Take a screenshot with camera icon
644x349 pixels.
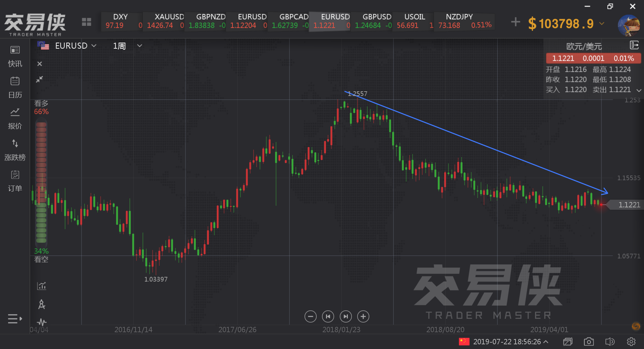(x=589, y=342)
